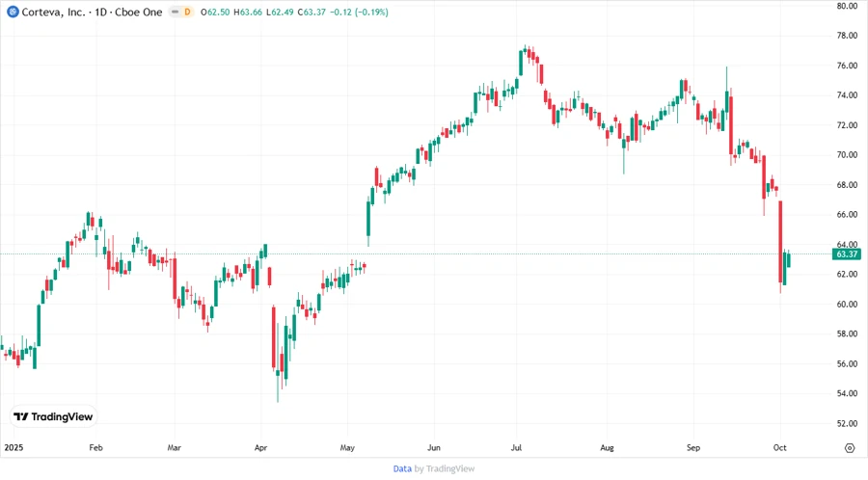Click the 1D interval label
This screenshot has width=868, height=480.
[x=103, y=12]
